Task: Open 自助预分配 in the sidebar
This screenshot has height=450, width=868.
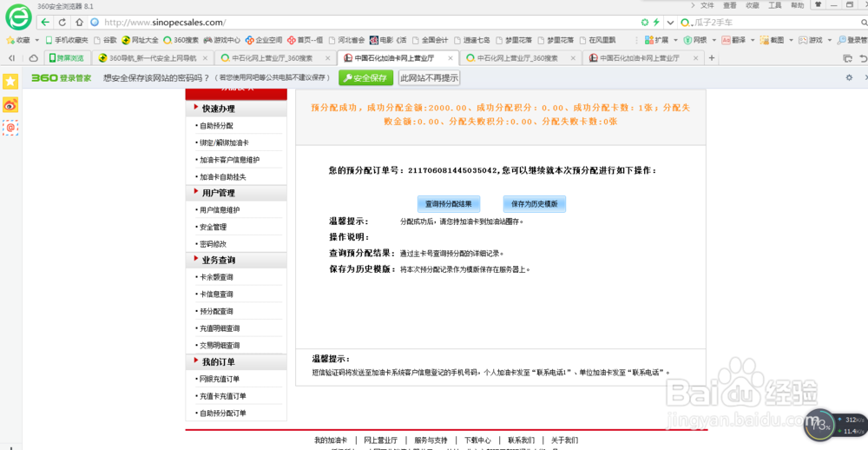Action: pyautogui.click(x=216, y=126)
